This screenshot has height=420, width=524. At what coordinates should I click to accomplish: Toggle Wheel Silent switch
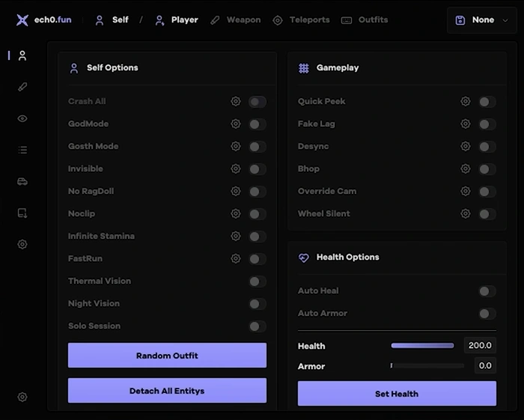click(x=487, y=214)
